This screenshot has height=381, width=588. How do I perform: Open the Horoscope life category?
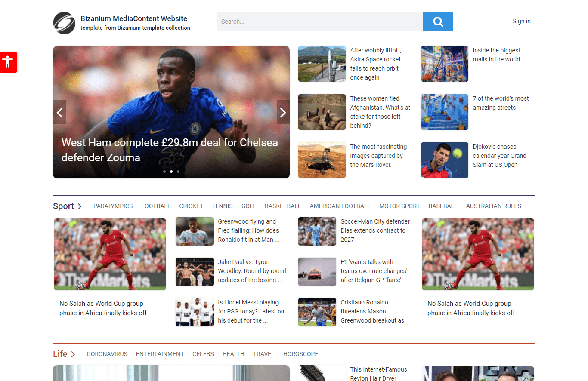(x=301, y=354)
